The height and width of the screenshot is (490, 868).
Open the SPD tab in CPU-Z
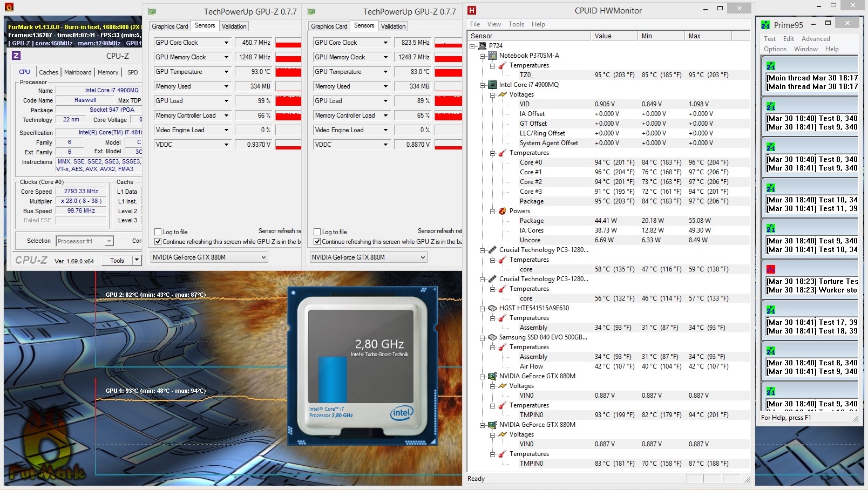click(x=133, y=72)
